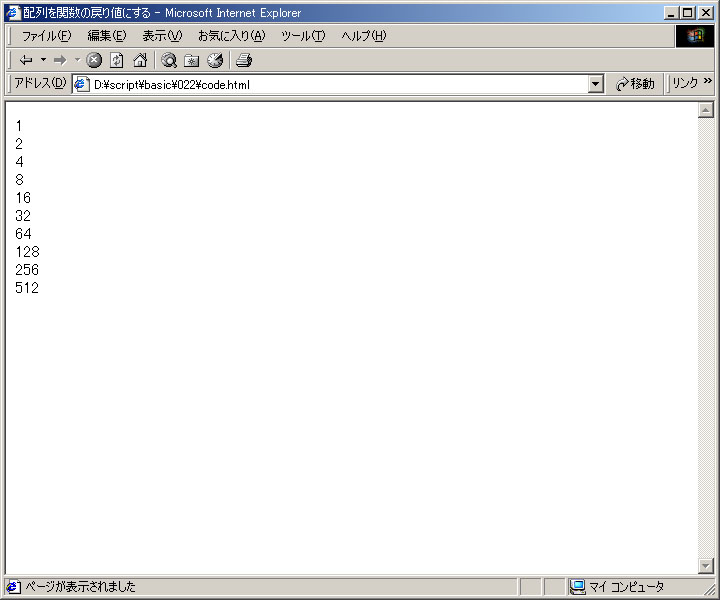Open the Forward history dropdown arrow
720x600 pixels.
[77, 60]
